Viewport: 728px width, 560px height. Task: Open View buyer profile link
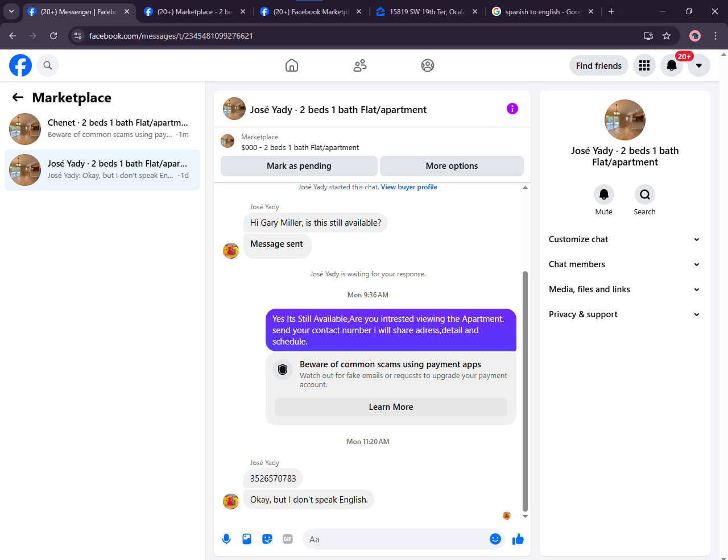click(x=409, y=187)
